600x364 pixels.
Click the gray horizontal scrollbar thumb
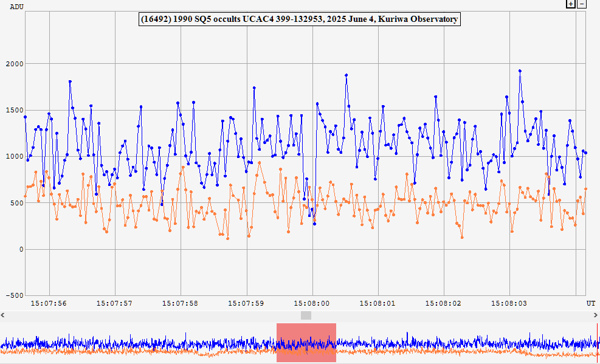pos(306,315)
